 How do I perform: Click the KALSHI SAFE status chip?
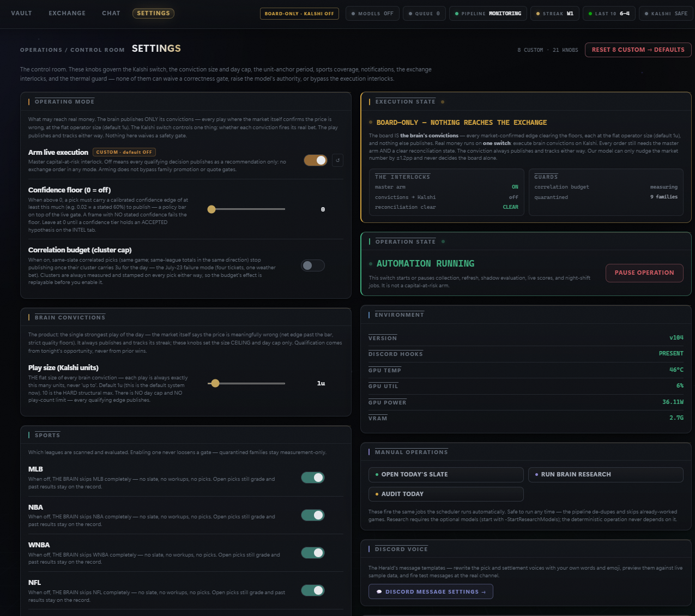666,14
